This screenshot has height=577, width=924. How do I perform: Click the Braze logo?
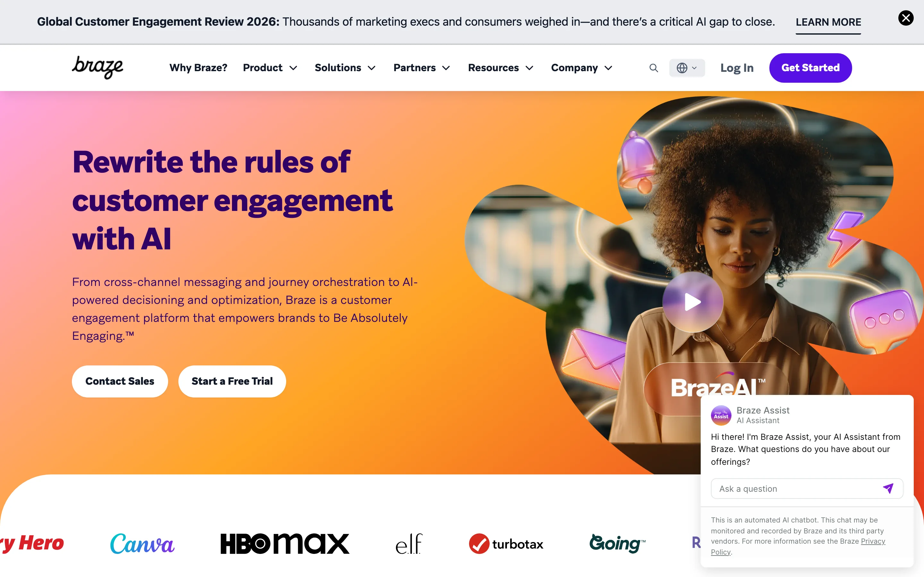98,68
